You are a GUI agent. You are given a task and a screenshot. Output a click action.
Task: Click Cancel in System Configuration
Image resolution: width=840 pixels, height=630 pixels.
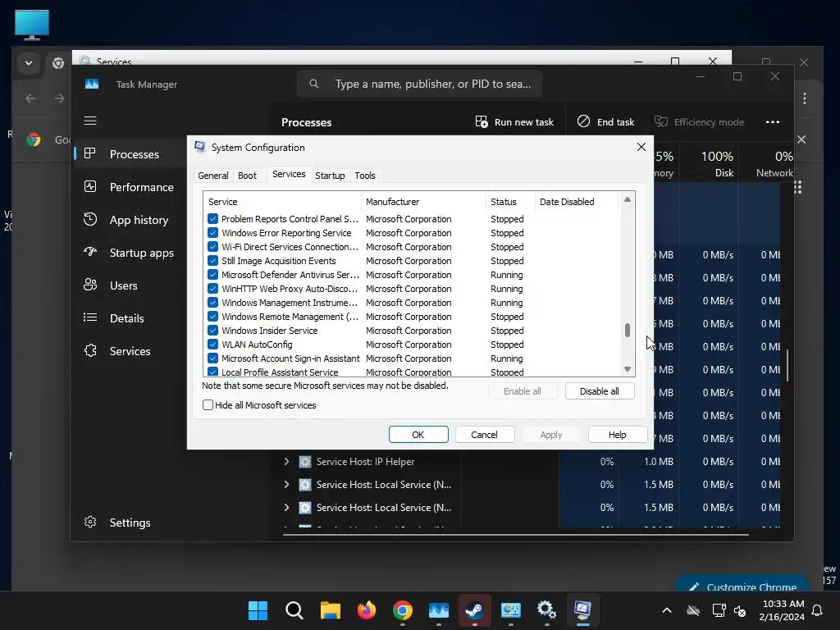click(484, 435)
